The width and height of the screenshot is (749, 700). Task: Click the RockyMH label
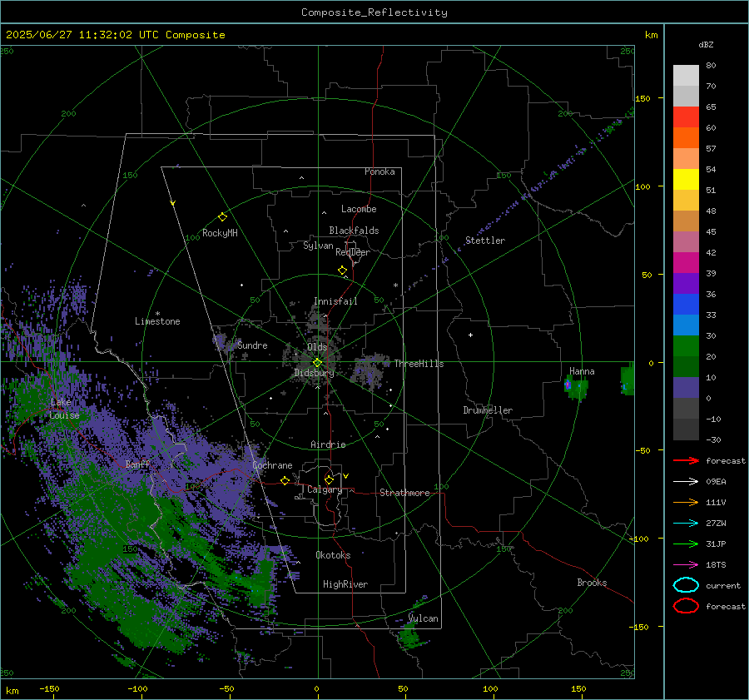coord(220,233)
